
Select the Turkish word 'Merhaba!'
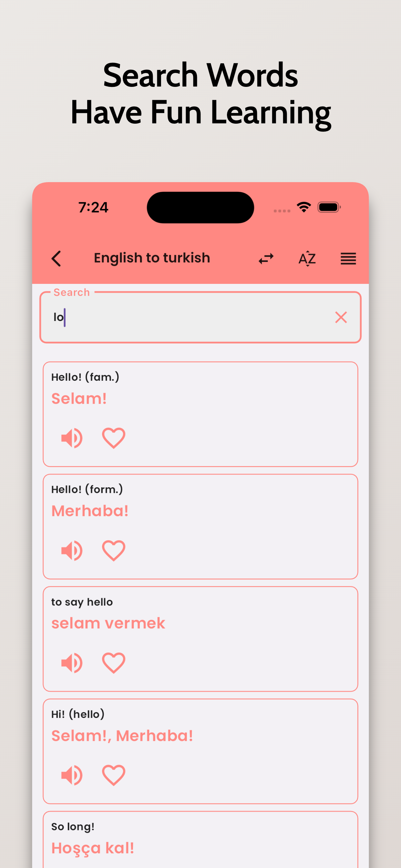tap(90, 511)
